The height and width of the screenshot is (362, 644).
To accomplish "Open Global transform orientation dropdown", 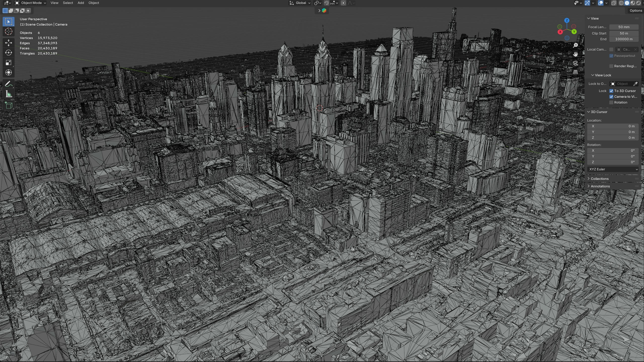I will pos(300,3).
